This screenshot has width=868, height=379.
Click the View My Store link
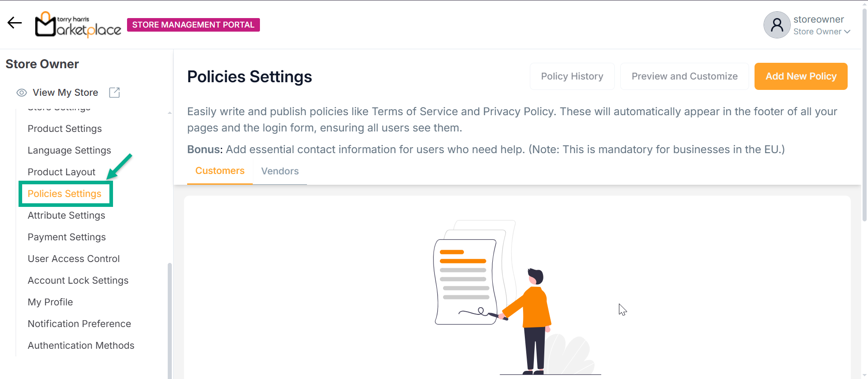tap(65, 93)
